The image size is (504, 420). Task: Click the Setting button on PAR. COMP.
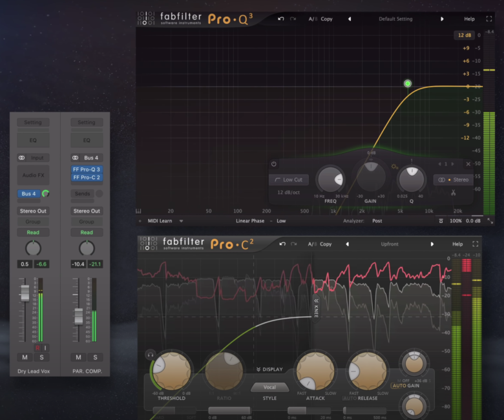pos(87,122)
